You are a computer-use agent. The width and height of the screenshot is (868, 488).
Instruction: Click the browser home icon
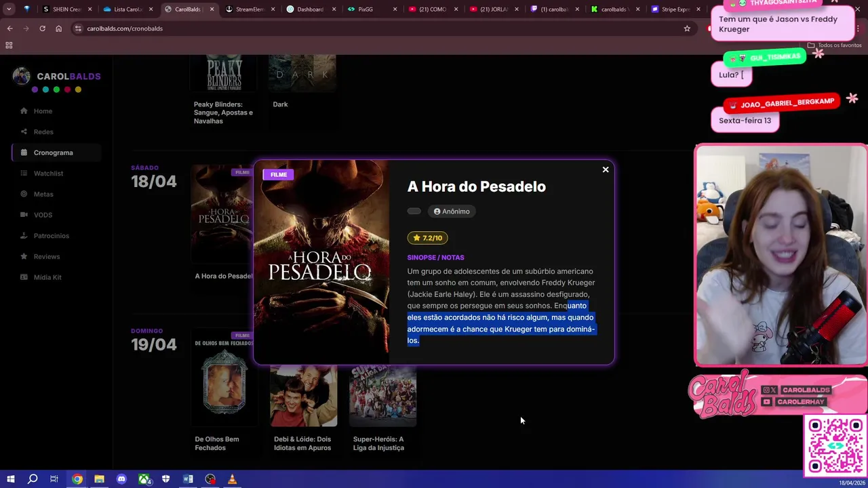(58, 28)
